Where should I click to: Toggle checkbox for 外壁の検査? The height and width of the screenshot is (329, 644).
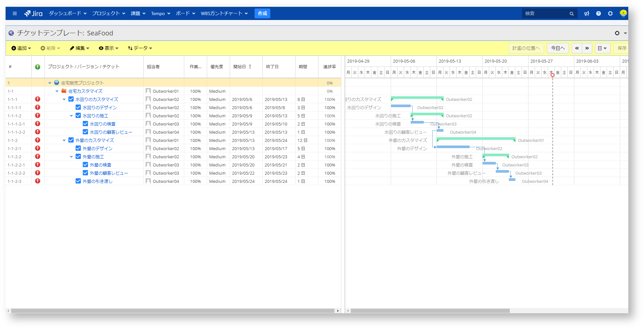[x=85, y=164]
